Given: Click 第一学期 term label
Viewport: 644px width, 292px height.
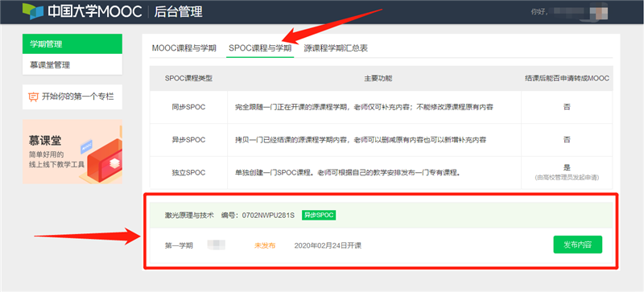Looking at the screenshot, I should click(x=179, y=245).
